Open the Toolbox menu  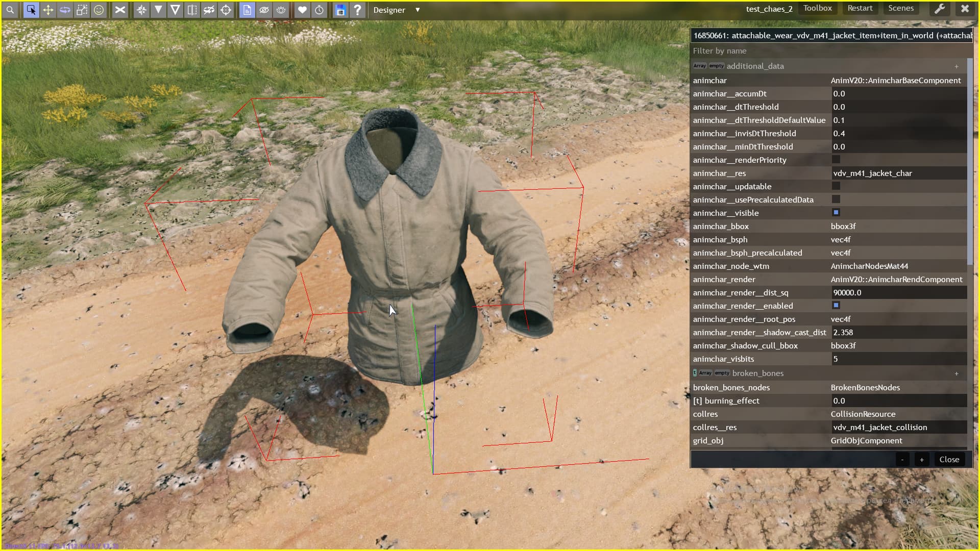tap(817, 8)
